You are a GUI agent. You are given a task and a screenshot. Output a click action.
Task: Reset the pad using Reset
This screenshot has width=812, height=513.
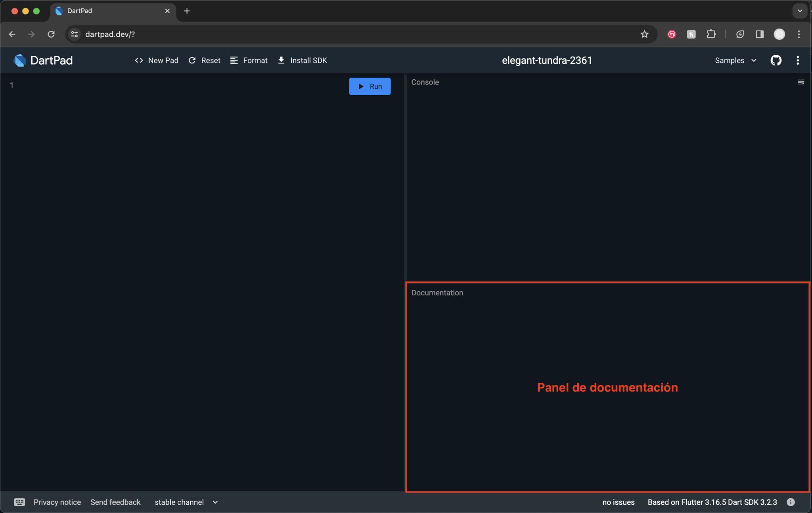click(204, 60)
